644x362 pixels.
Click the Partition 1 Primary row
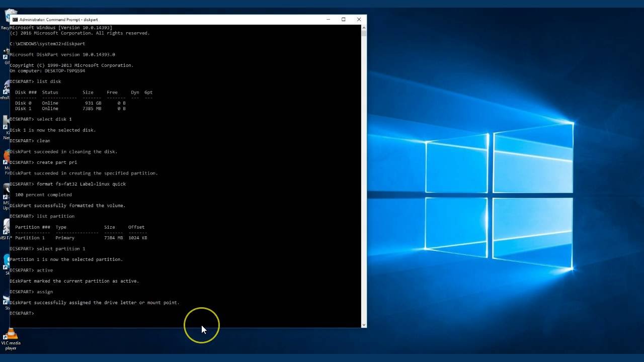[81, 238]
